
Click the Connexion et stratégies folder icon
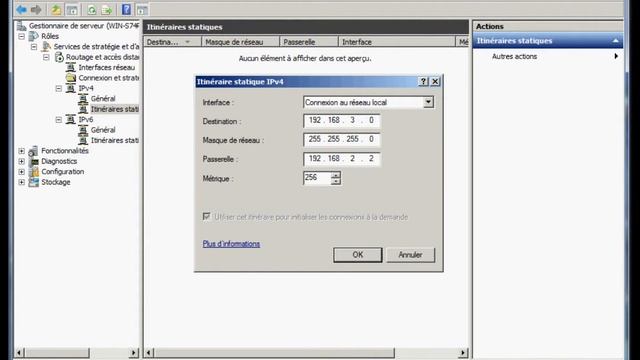(x=71, y=78)
